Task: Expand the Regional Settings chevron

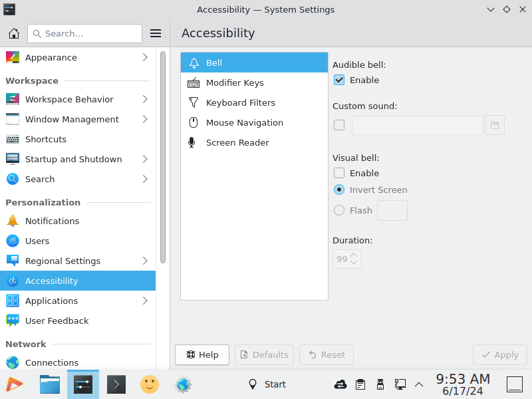Action: click(x=145, y=261)
